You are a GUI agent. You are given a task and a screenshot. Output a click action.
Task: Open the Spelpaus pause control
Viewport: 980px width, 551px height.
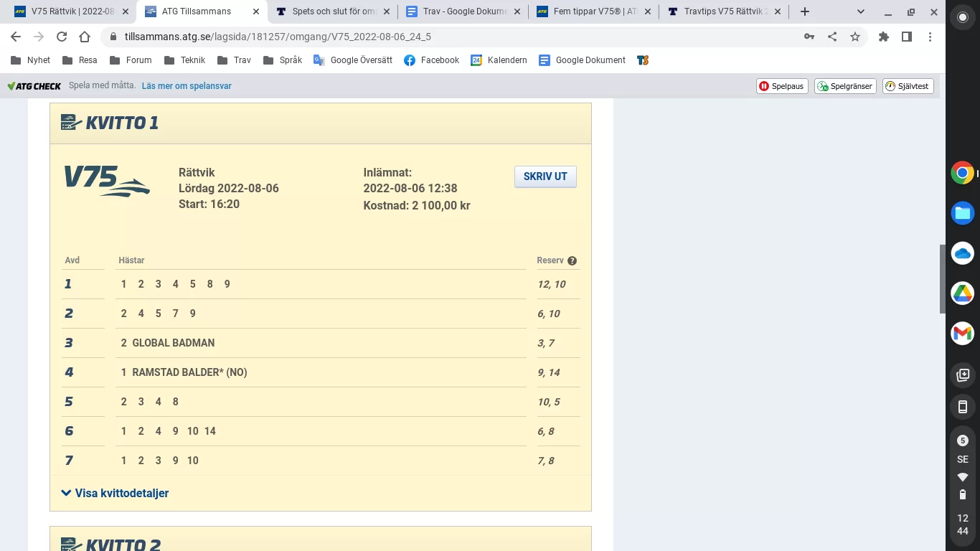pos(781,86)
